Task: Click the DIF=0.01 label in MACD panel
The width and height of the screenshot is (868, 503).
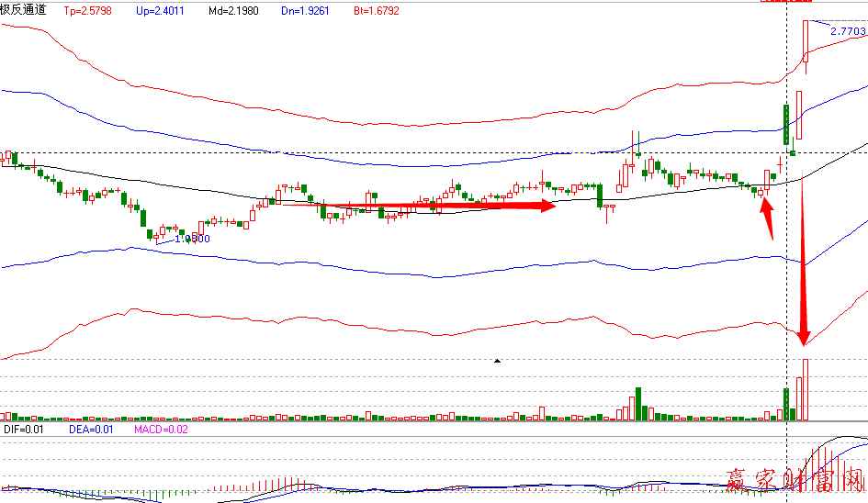Action: [x=23, y=429]
